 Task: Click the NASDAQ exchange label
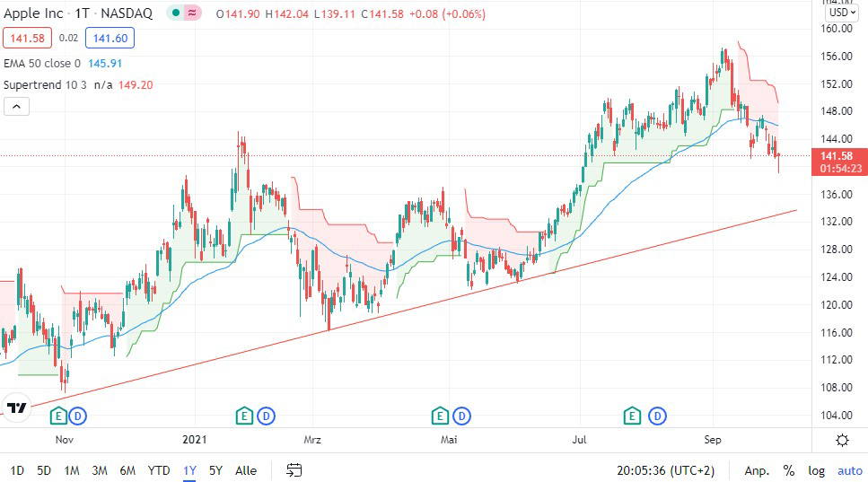click(x=127, y=13)
